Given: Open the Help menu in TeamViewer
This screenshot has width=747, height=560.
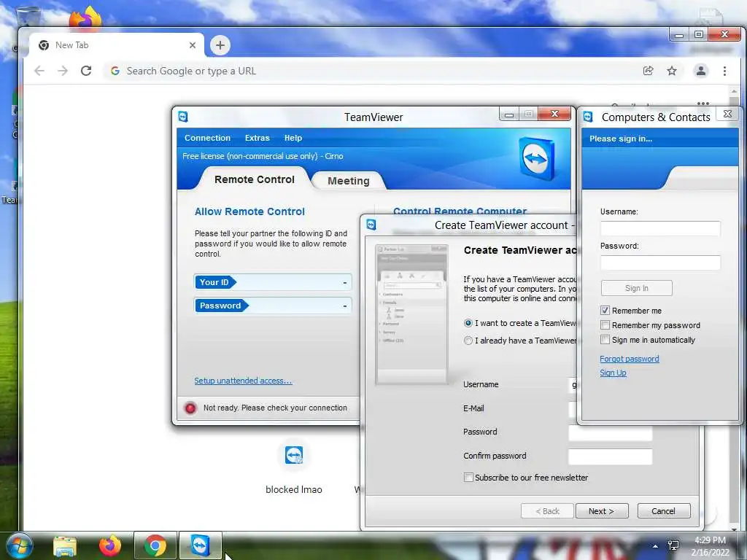Looking at the screenshot, I should [293, 138].
